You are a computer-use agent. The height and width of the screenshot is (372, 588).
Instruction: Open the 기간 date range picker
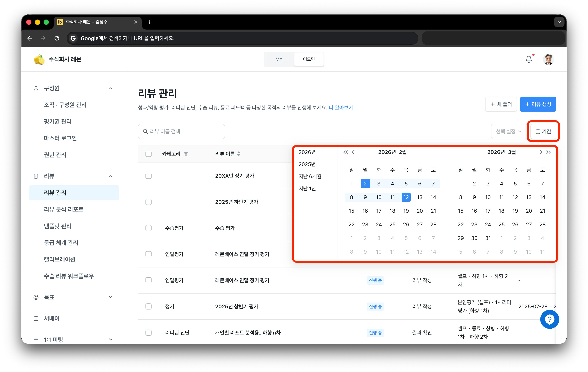tap(543, 131)
